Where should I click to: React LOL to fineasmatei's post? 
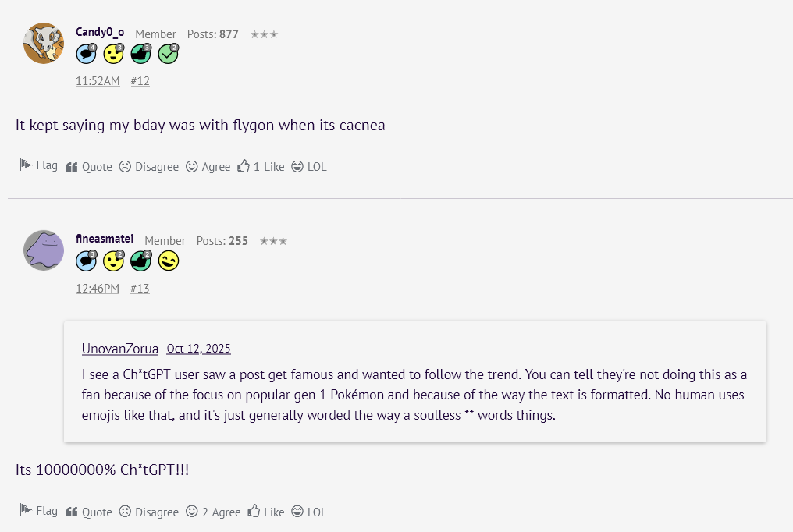pyautogui.click(x=308, y=512)
